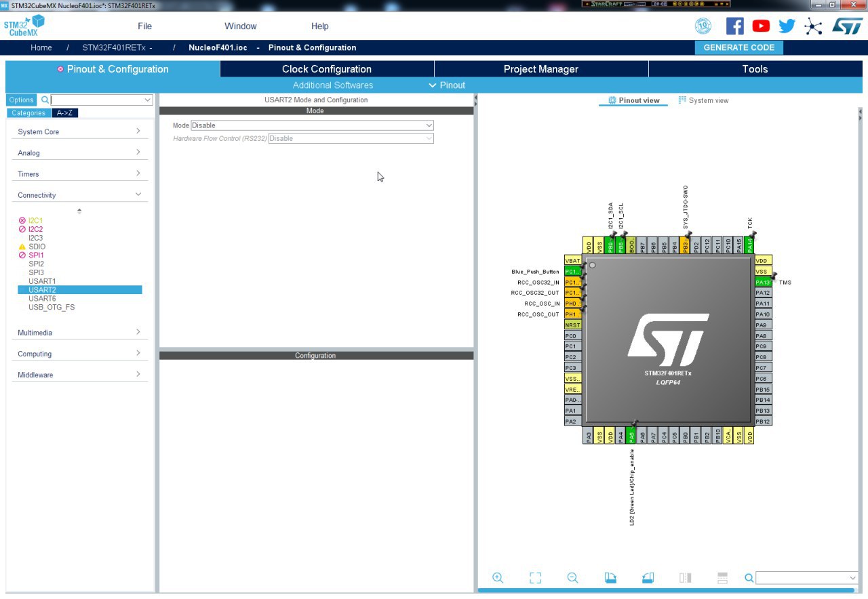Click the I2C1 error status icon
868x599 pixels.
22,221
